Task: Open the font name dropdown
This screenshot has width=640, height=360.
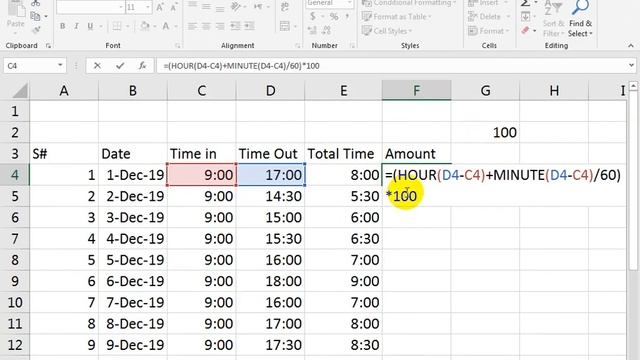Action: tap(121, 7)
